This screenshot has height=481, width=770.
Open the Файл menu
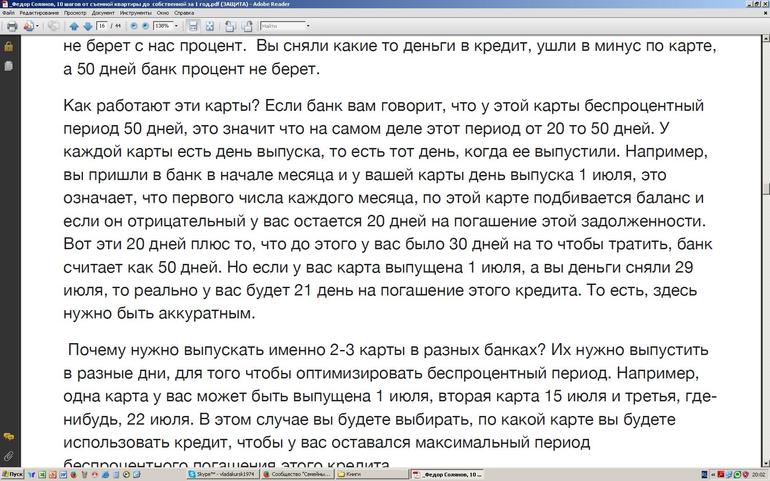click(8, 15)
